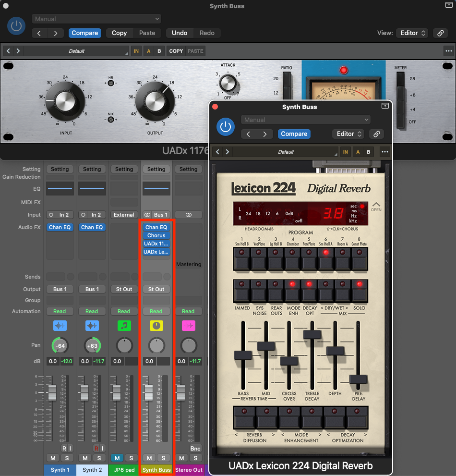Toggle SYS NOISE button on Lexicon 224
456x476 pixels.
pos(259,291)
